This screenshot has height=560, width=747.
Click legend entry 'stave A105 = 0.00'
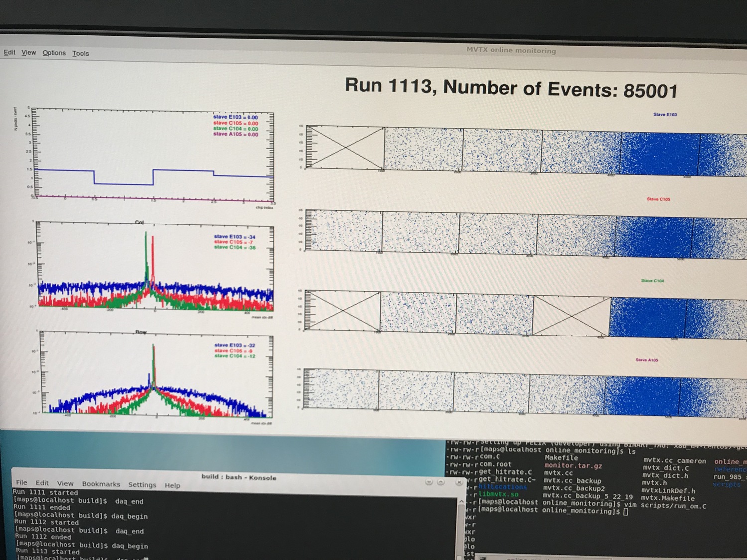point(236,134)
